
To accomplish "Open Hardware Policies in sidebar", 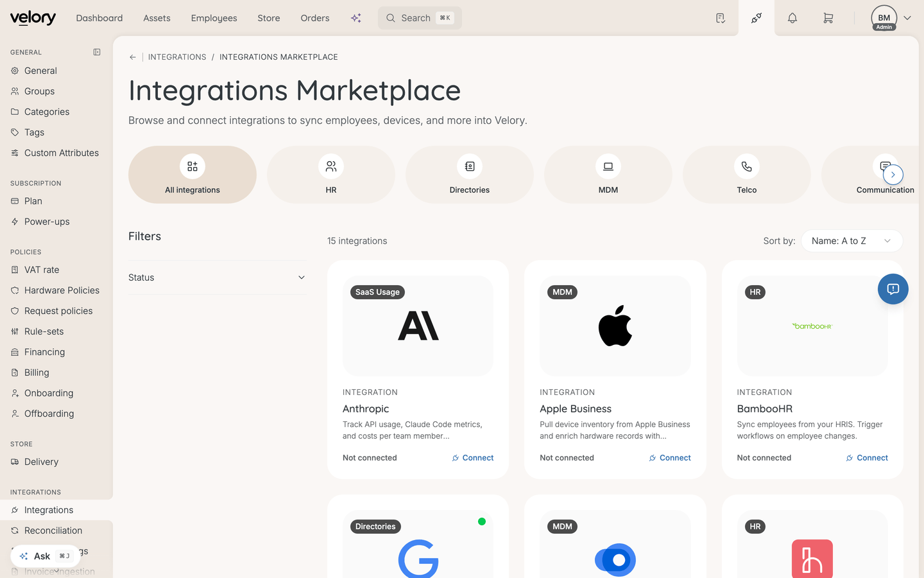I will click(x=56, y=290).
